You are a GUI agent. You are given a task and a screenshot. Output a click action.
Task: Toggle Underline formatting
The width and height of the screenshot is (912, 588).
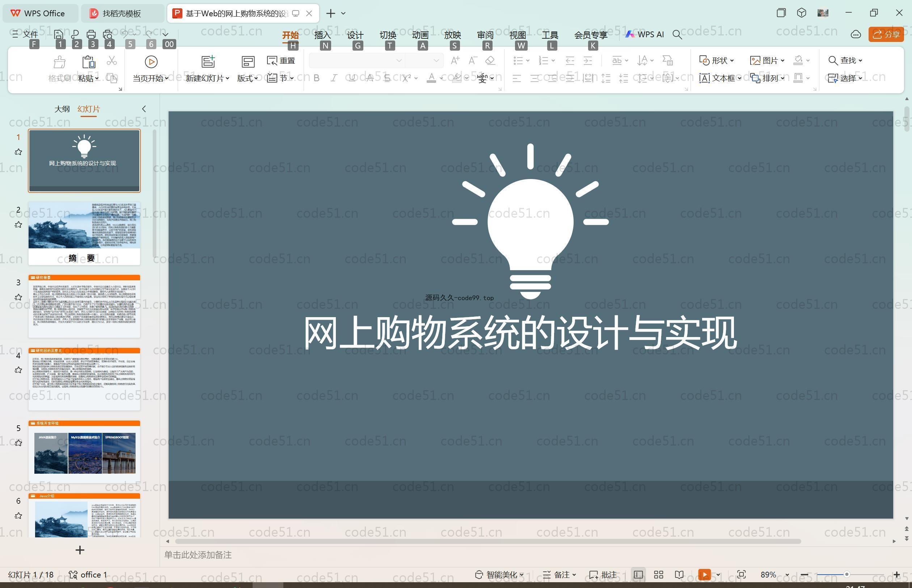point(352,78)
